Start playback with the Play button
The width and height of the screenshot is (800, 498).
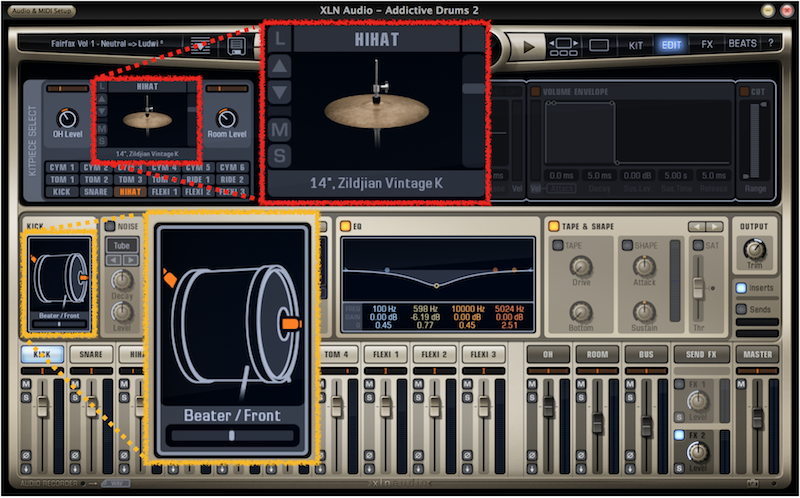coord(528,46)
